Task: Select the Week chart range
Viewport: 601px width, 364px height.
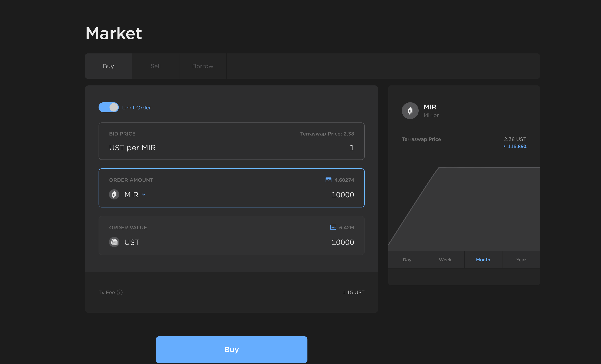Action: (445, 260)
